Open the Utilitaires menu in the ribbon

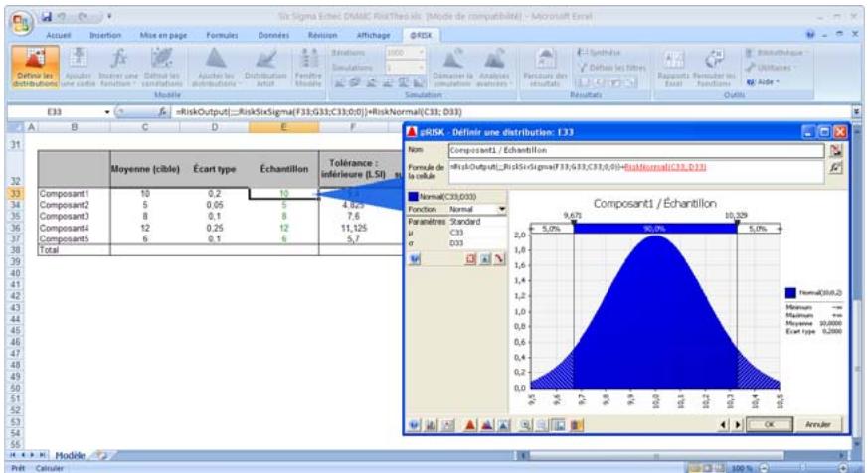770,68
